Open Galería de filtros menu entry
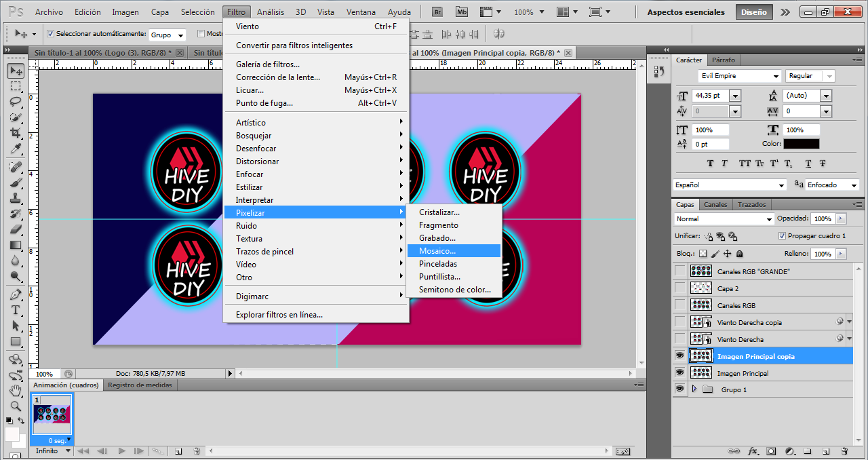The image size is (868, 460). [317, 64]
